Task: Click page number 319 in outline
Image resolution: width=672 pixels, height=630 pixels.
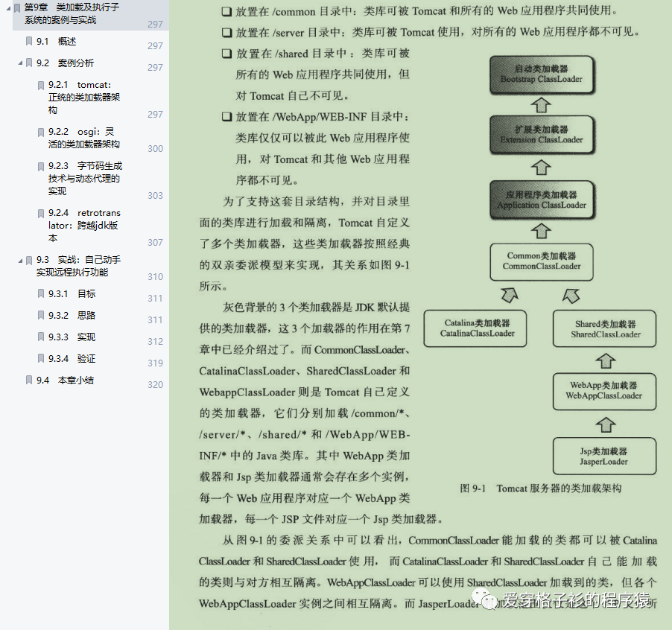Action: pos(155,363)
